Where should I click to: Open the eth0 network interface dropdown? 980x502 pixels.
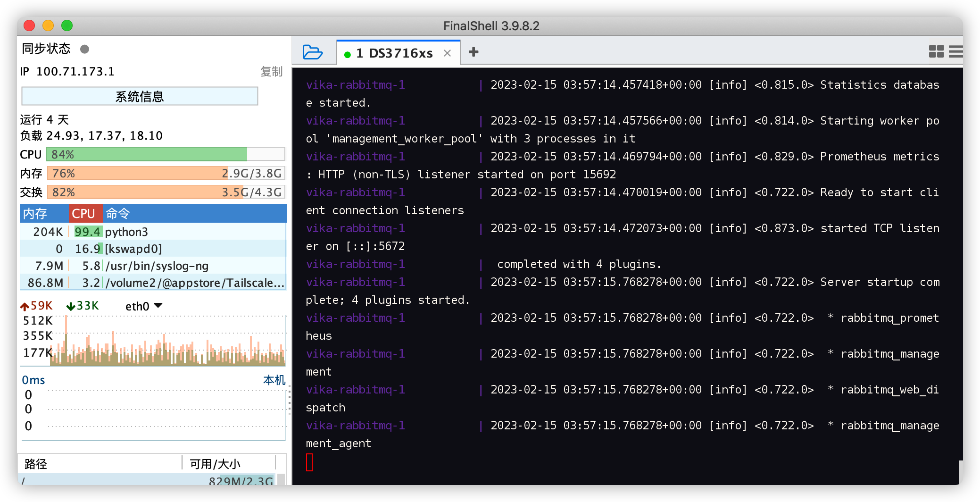[x=144, y=306]
